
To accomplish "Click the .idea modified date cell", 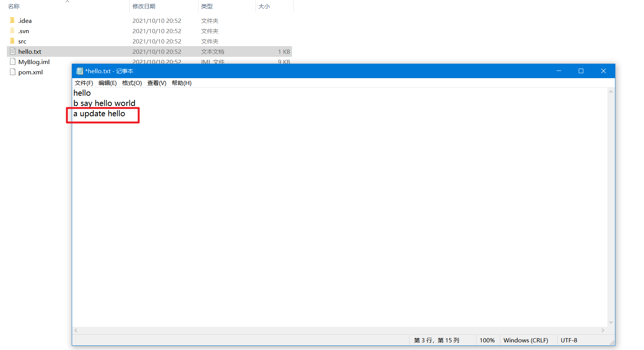I will click(157, 21).
